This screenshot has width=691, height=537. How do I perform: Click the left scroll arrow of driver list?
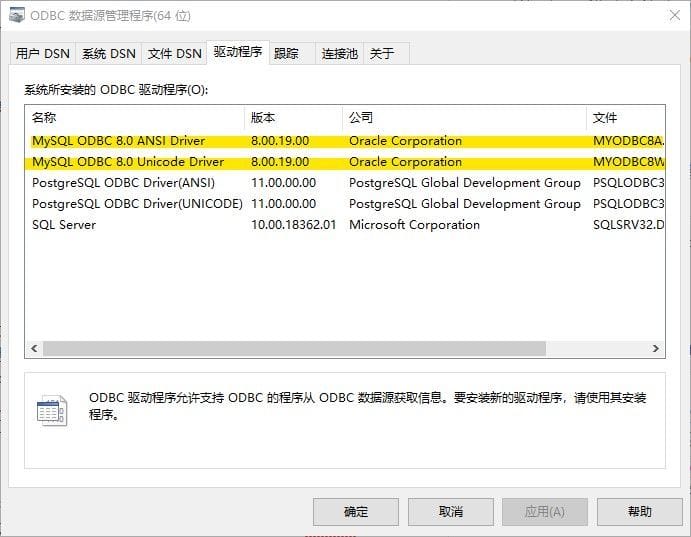tap(34, 348)
